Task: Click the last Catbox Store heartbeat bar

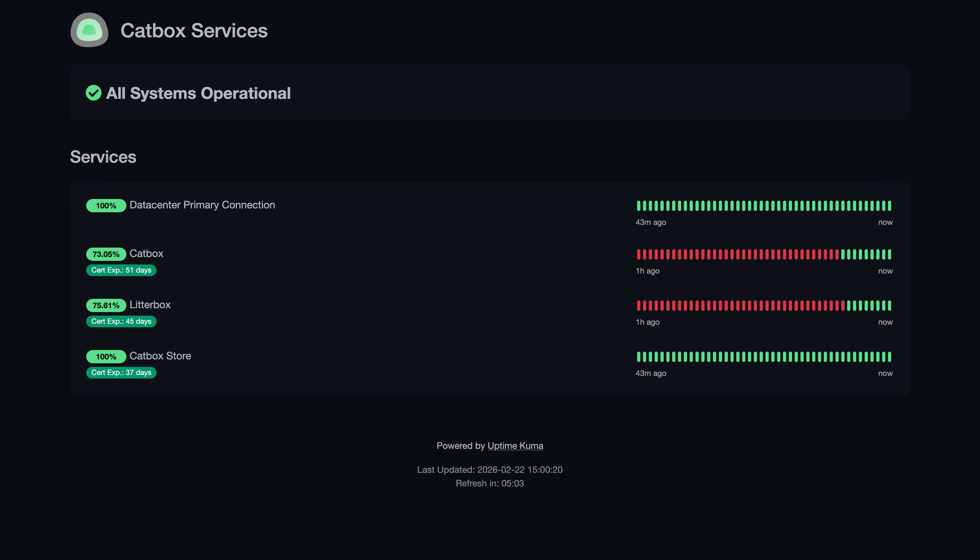Action: 889,356
